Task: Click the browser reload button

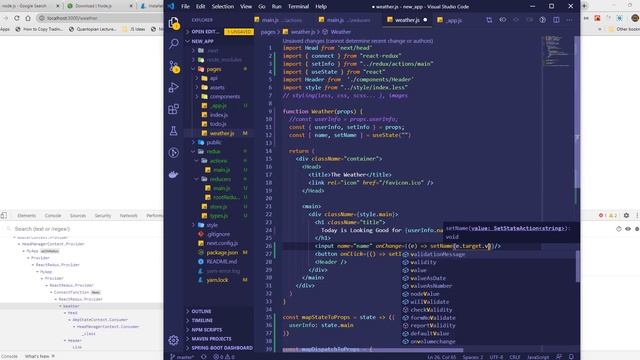Action: tap(17, 18)
